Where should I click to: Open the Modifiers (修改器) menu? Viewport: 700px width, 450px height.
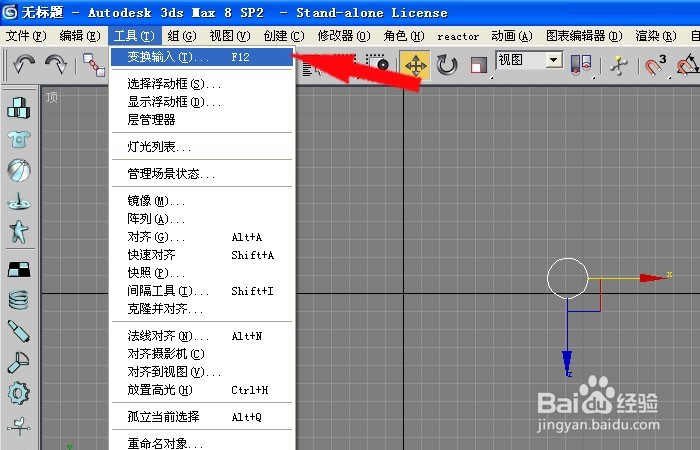point(344,36)
